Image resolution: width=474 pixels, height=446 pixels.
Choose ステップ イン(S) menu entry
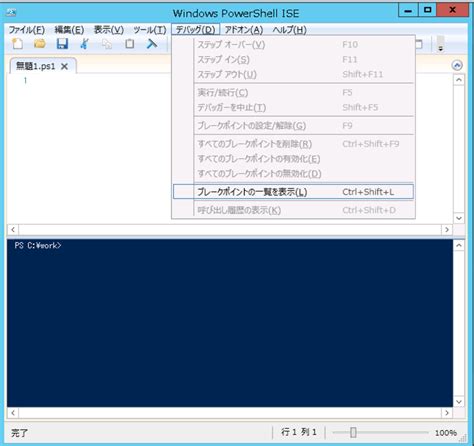coord(293,60)
